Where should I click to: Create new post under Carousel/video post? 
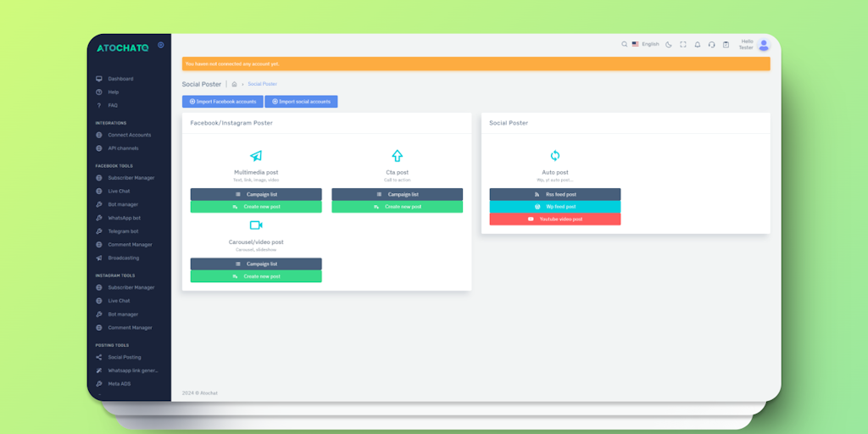tap(256, 276)
